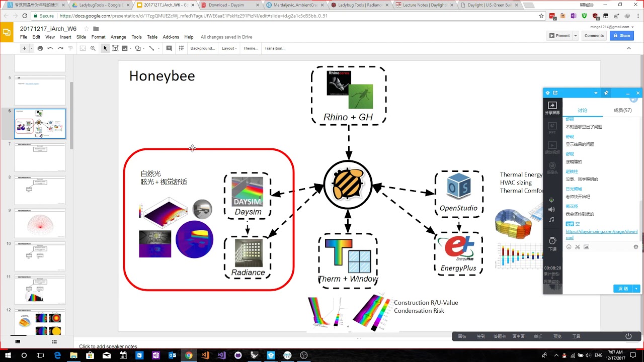This screenshot has width=644, height=362.
Task: Select the Zoom magnifier tool
Action: click(93, 48)
